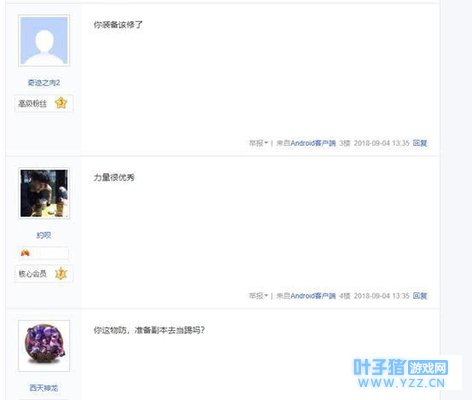
Task: Click the username below the second avatar
Action: coord(44,235)
